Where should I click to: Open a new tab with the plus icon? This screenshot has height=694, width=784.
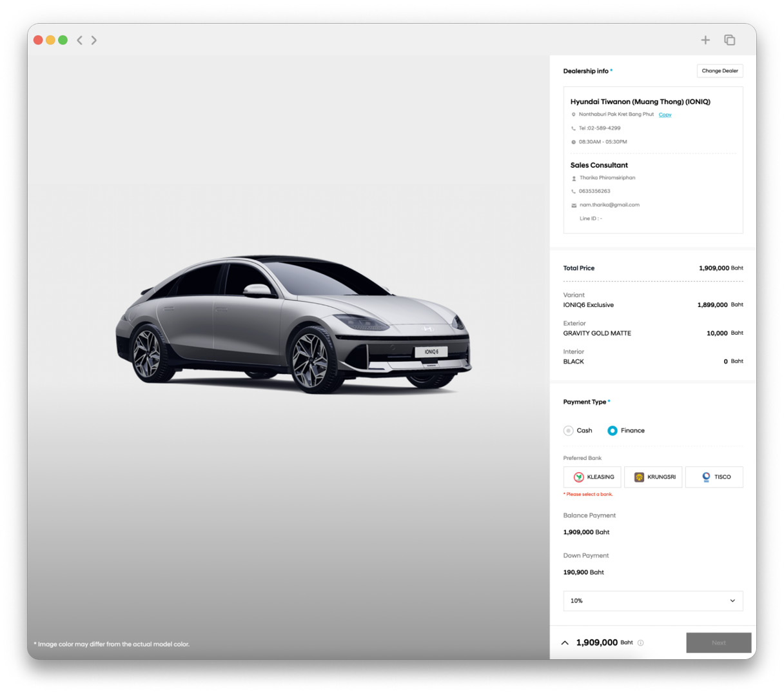pos(705,40)
